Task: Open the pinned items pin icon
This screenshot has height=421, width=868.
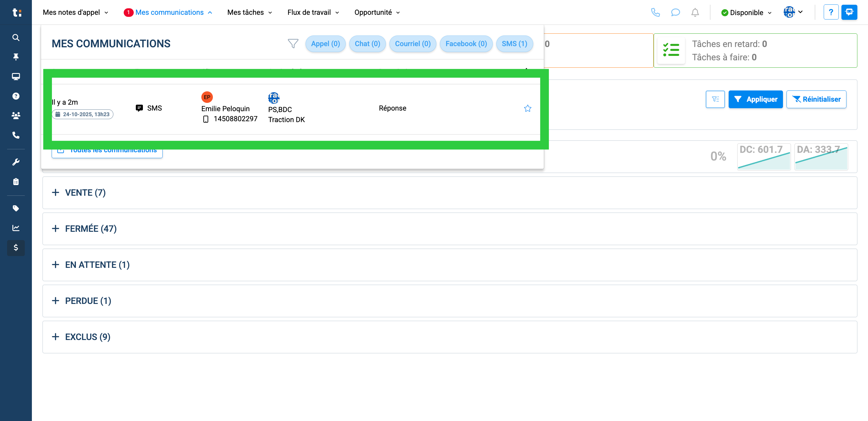Action: tap(16, 57)
